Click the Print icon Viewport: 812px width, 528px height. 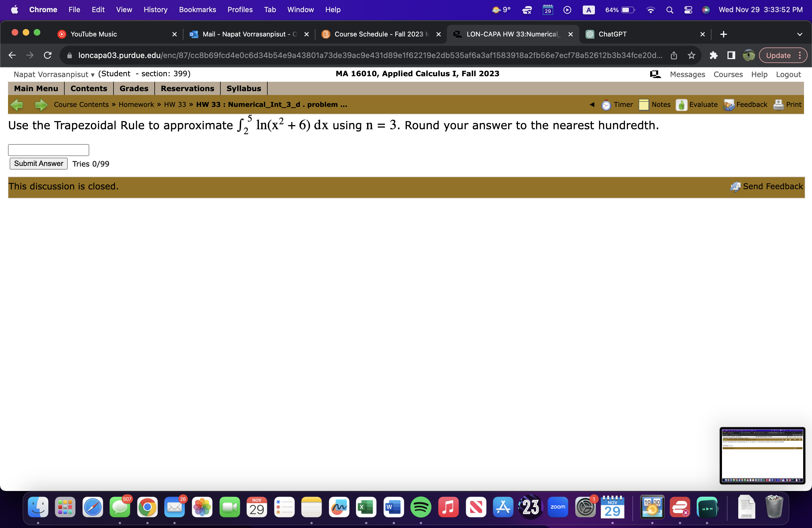tap(778, 105)
